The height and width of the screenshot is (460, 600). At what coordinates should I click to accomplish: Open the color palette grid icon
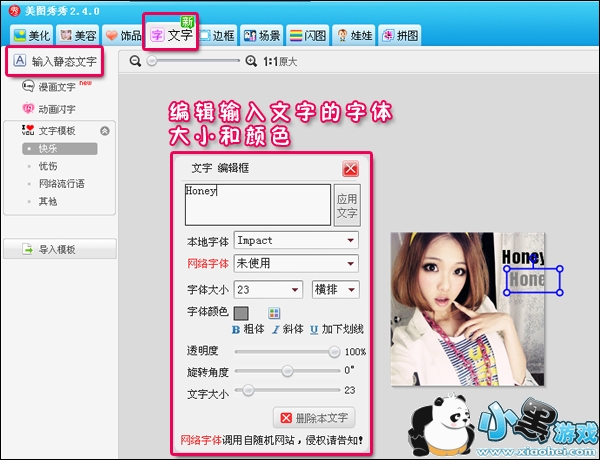tap(274, 313)
